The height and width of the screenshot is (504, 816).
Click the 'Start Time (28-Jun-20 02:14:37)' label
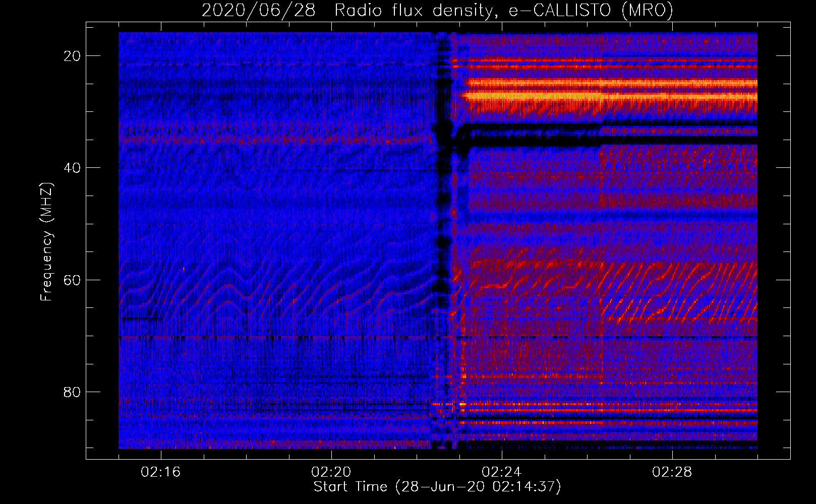[437, 487]
